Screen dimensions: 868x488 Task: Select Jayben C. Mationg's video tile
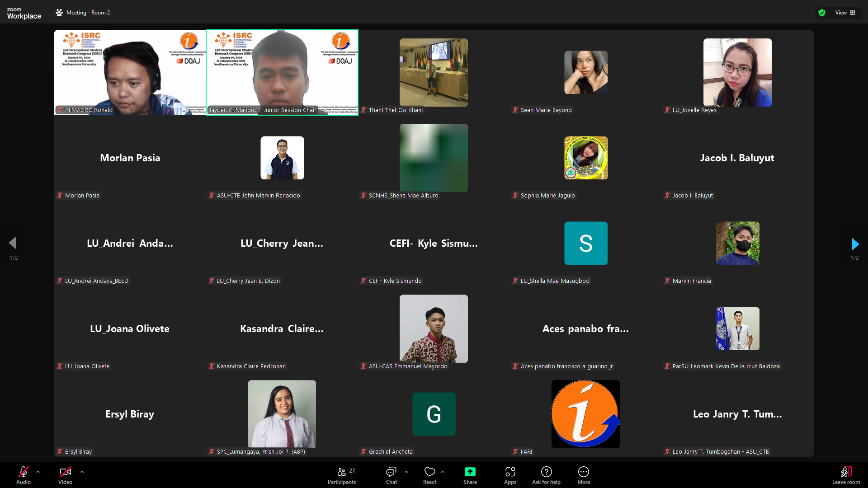pos(282,72)
